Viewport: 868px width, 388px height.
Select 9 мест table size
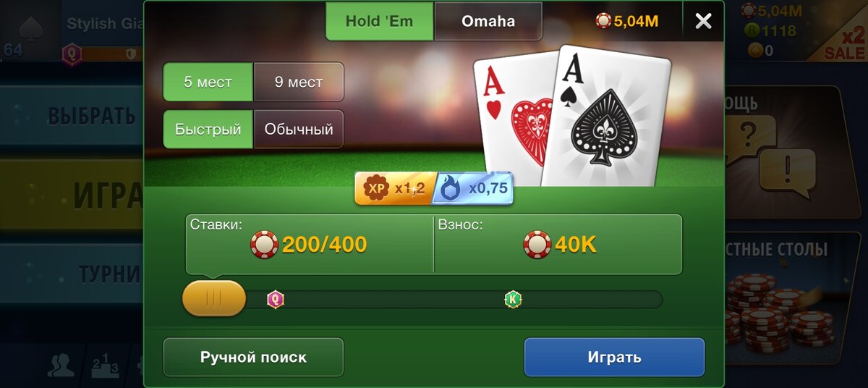[x=299, y=82]
